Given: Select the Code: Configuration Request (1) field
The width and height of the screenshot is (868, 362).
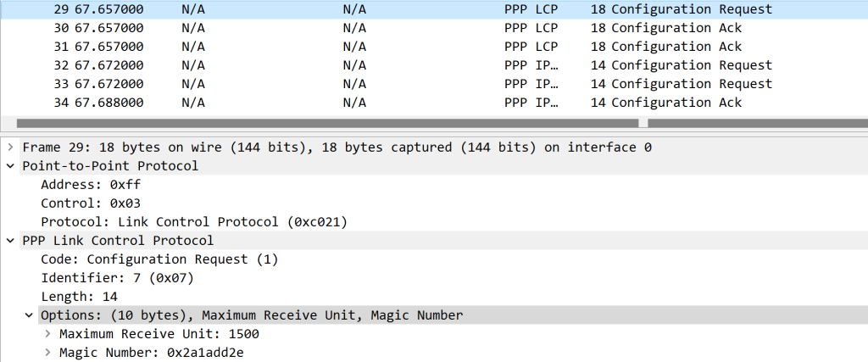Looking at the screenshot, I should tap(159, 259).
